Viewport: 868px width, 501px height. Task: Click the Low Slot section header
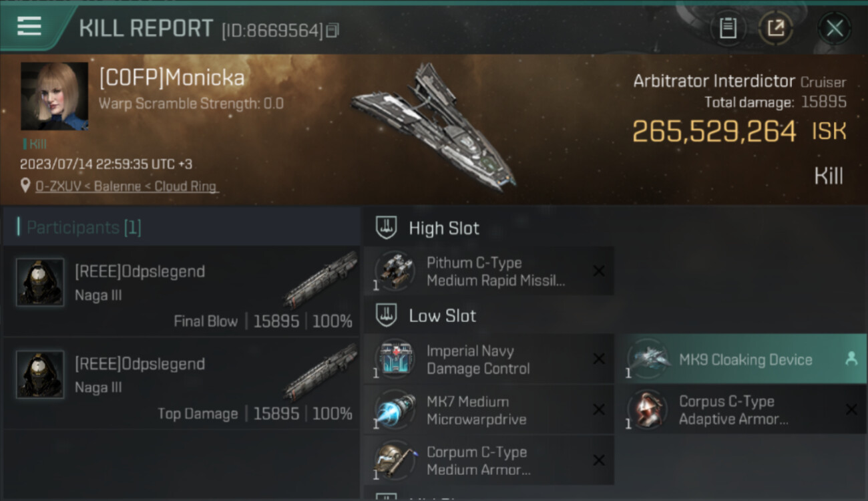[442, 315]
